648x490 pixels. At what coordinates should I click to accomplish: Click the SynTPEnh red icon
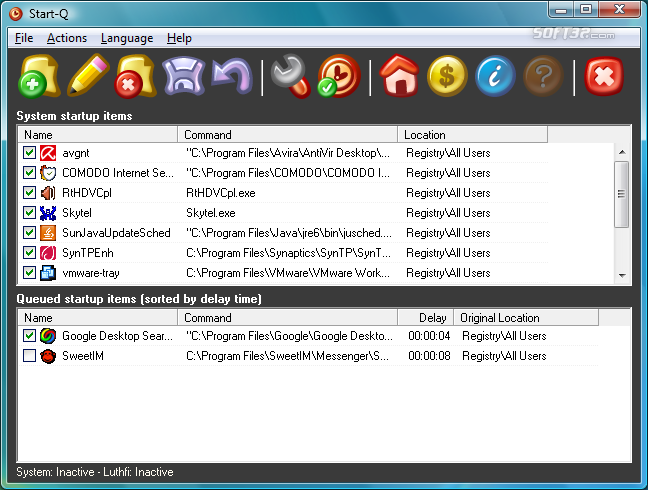(48, 253)
